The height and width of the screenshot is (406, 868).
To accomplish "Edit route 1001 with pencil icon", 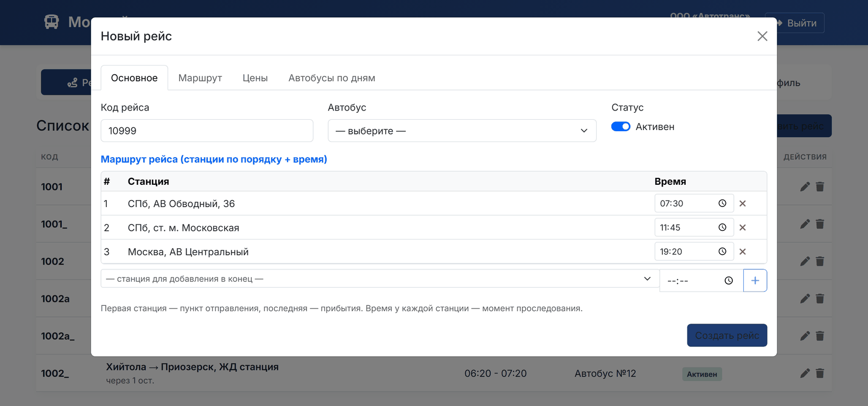I will pos(805,186).
